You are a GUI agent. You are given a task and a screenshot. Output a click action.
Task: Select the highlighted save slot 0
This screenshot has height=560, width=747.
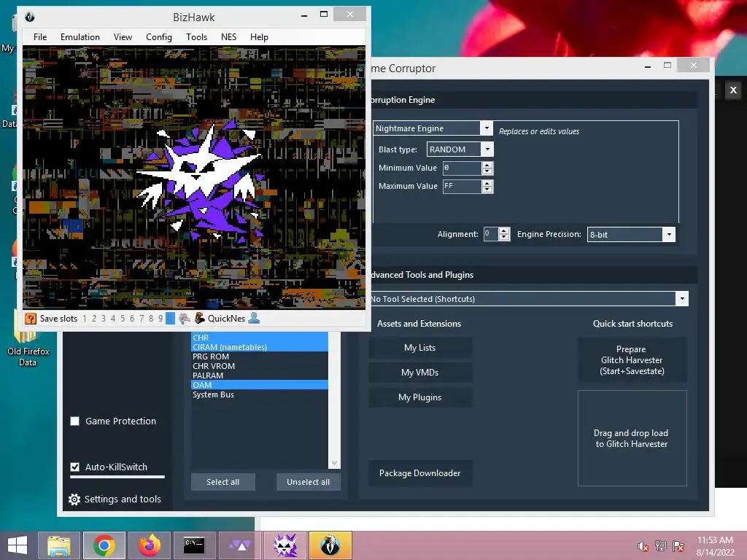pos(170,319)
